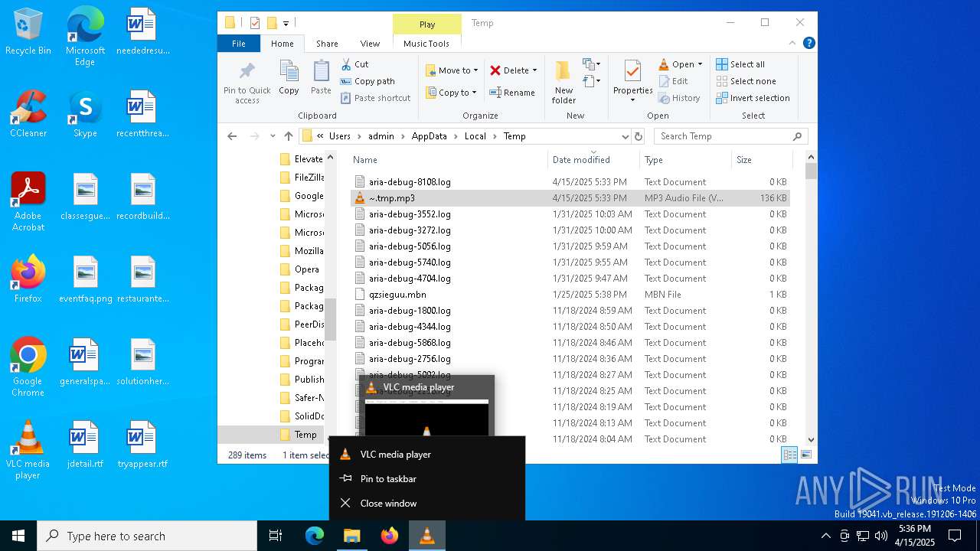Open file Properties
980x551 pixels.
632,81
